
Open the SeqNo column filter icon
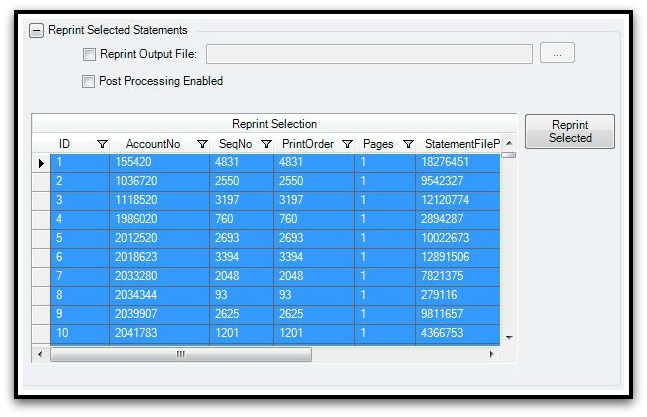[x=267, y=144]
